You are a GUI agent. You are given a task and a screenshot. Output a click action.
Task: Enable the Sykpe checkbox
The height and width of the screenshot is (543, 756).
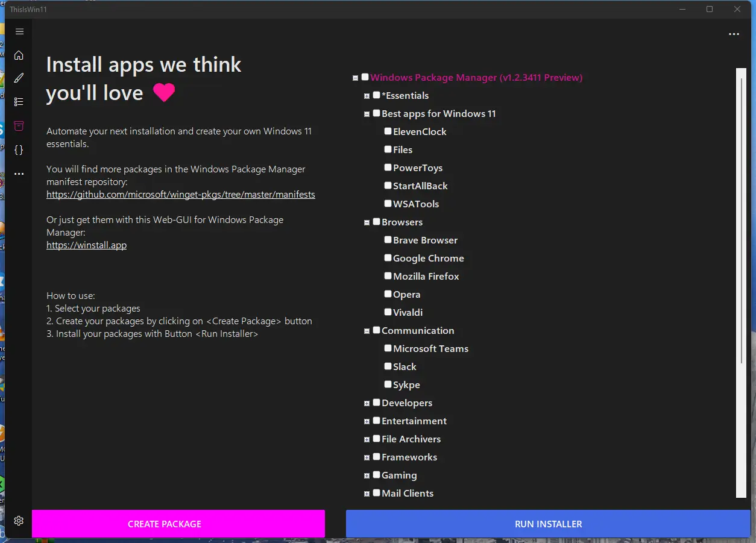(388, 384)
